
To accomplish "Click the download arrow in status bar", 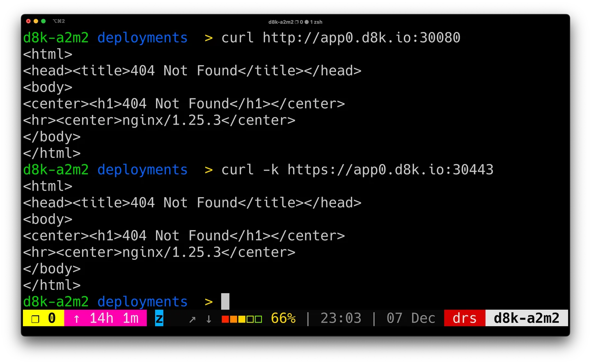I will tap(208, 319).
